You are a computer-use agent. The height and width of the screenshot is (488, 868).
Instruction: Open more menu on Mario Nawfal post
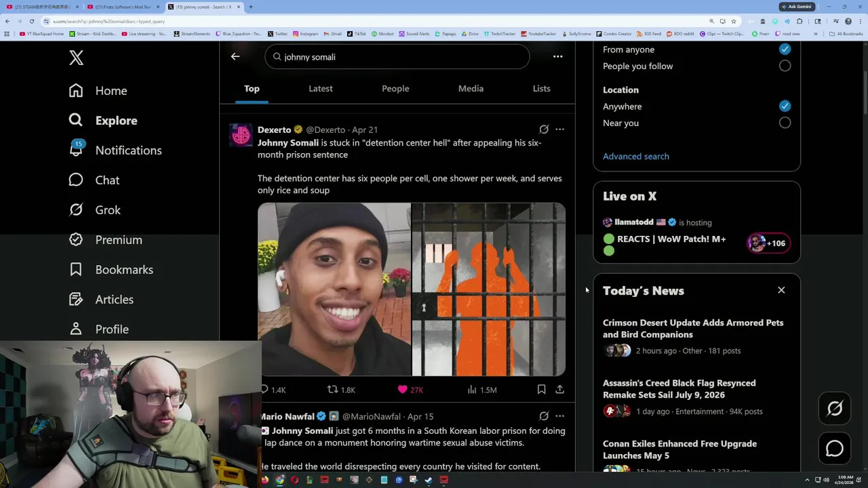coord(559,416)
